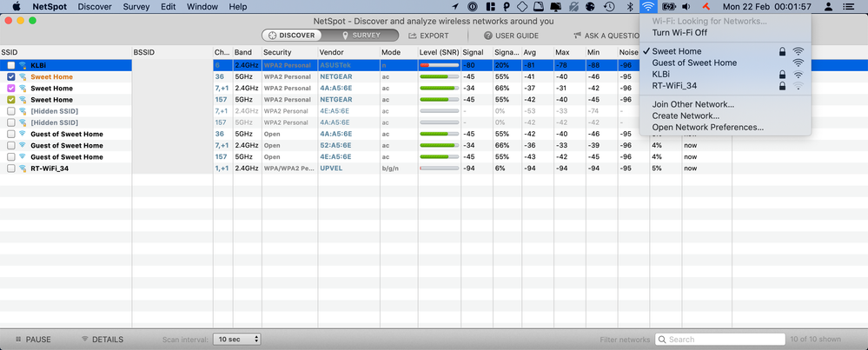Sort by Vendor column header
The width and height of the screenshot is (868, 350).
[x=348, y=52]
